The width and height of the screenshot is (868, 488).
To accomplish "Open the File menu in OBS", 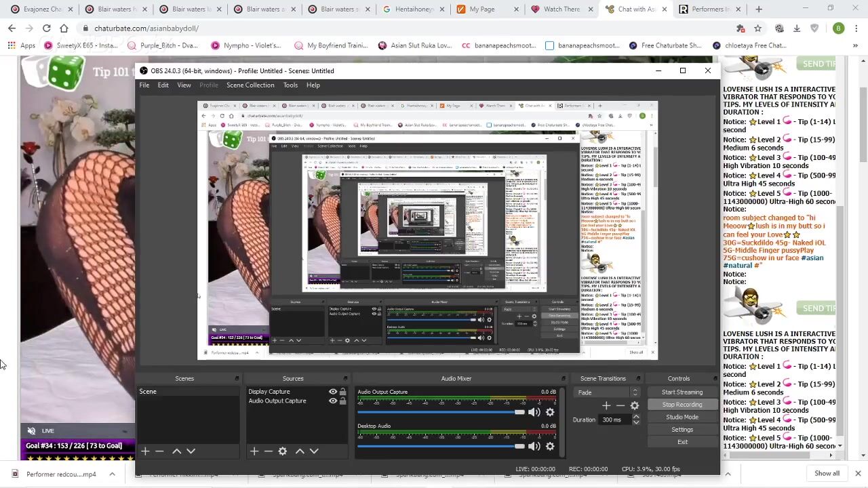I will (x=144, y=85).
